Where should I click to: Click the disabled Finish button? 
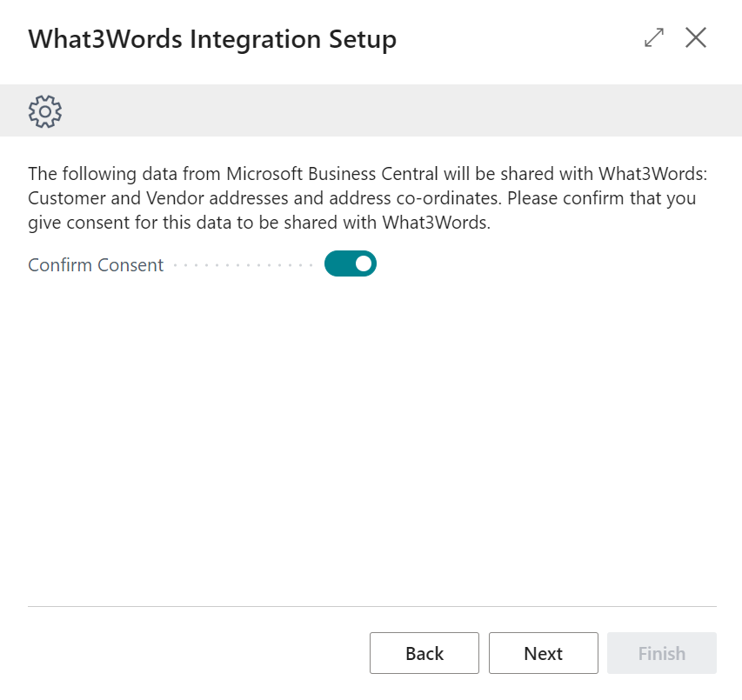coord(661,653)
